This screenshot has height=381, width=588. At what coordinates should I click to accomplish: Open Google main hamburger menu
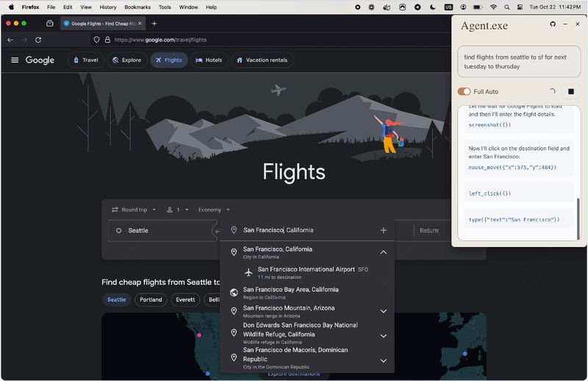(15, 60)
